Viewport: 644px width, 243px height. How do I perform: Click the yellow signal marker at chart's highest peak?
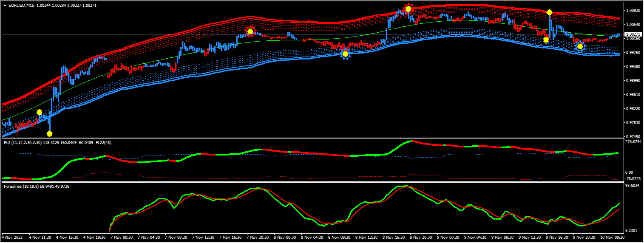pyautogui.click(x=408, y=8)
